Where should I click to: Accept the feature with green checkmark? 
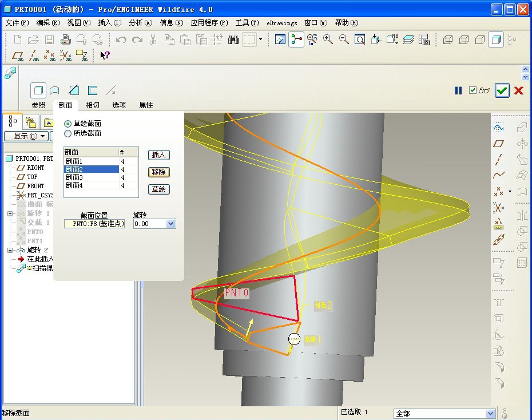502,90
